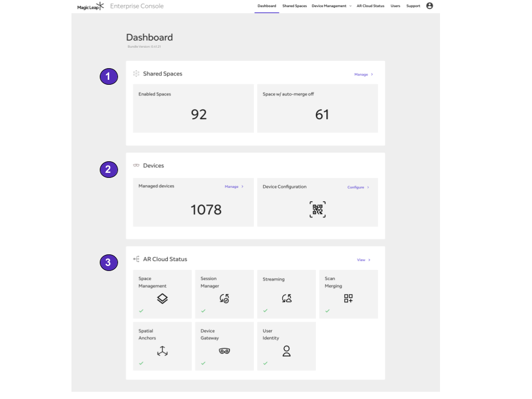Click the AR Cloud Status section icon
The height and width of the screenshot is (399, 532).
[x=136, y=259]
